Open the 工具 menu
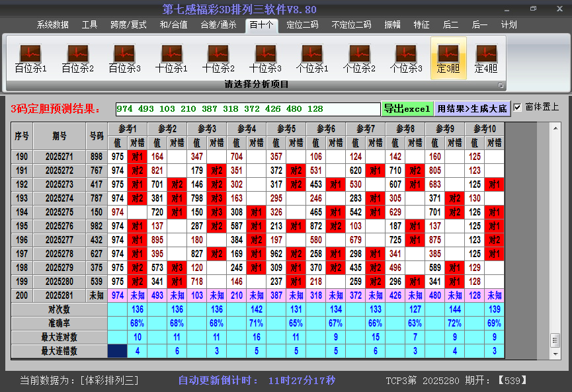 [89, 24]
